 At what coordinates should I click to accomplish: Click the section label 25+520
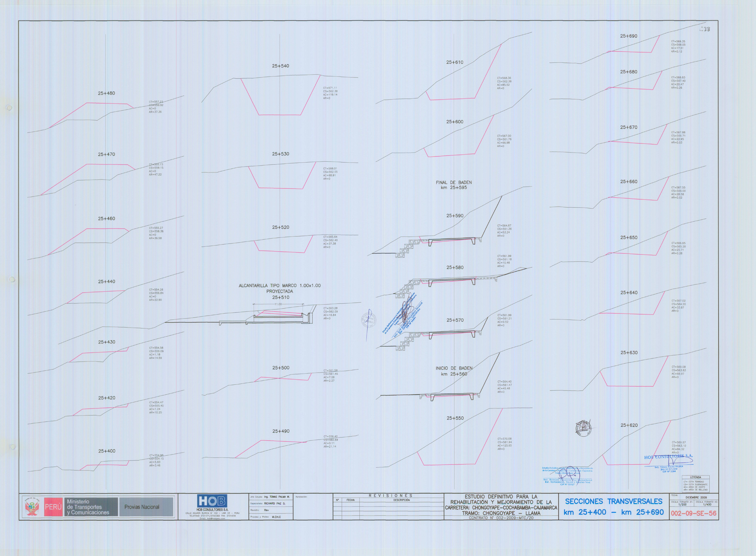point(280,227)
